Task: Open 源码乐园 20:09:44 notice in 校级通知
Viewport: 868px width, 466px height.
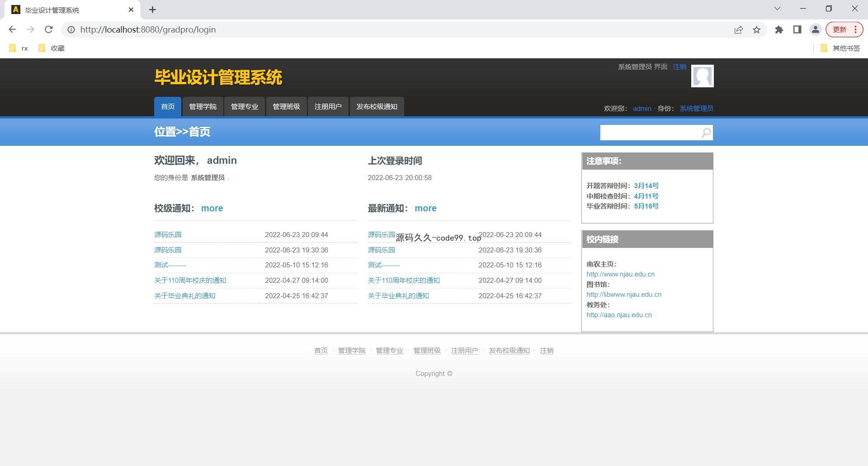Action: point(168,235)
